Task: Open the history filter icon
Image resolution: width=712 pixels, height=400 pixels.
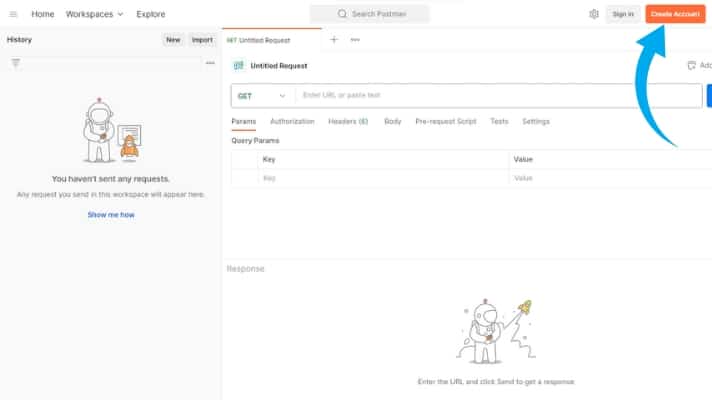Action: 15,63
